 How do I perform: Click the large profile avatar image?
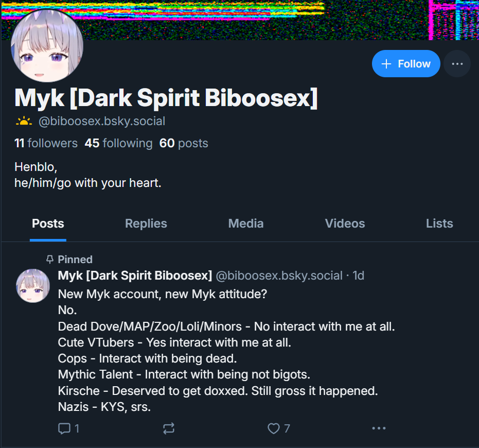pos(47,46)
